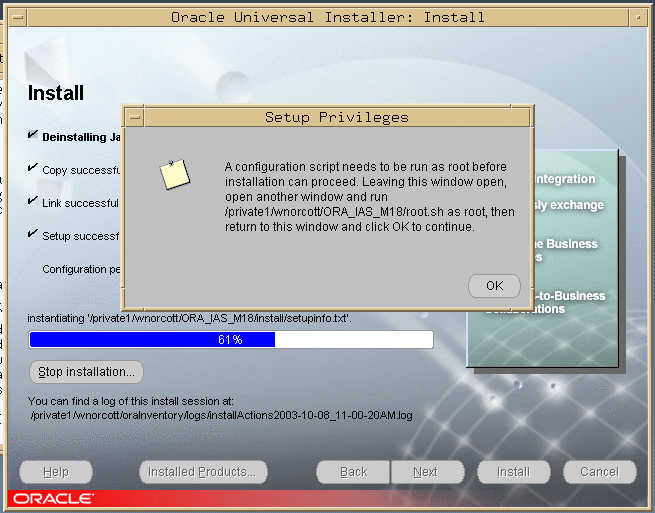The width and height of the screenshot is (655, 513).
Task: Select the installActions log file path text
Action: pos(221,416)
